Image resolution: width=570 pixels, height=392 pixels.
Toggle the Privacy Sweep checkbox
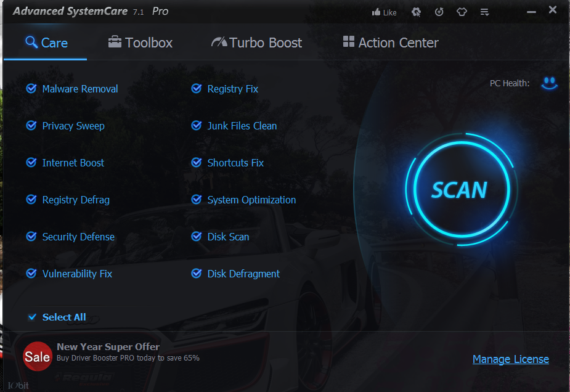pos(31,126)
